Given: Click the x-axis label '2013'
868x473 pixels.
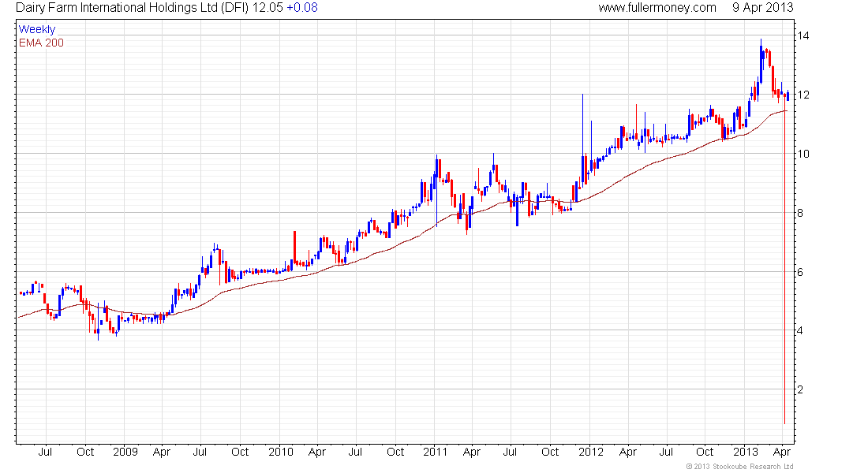Looking at the screenshot, I should tap(746, 452).
